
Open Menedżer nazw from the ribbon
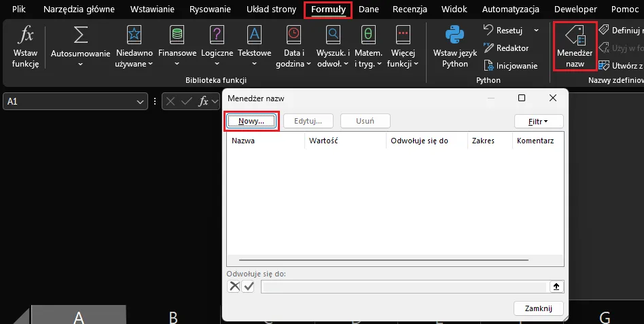coord(575,45)
